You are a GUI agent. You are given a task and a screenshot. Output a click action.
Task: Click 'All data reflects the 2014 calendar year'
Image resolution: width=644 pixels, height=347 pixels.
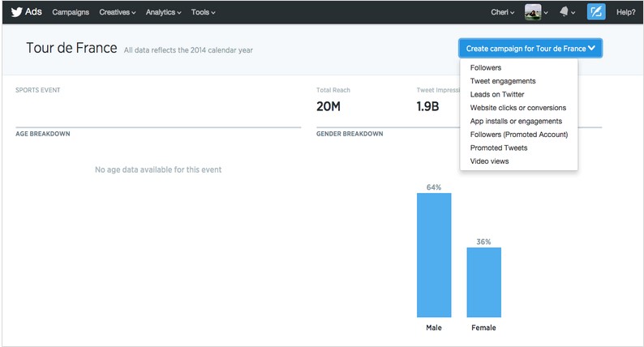(x=188, y=50)
